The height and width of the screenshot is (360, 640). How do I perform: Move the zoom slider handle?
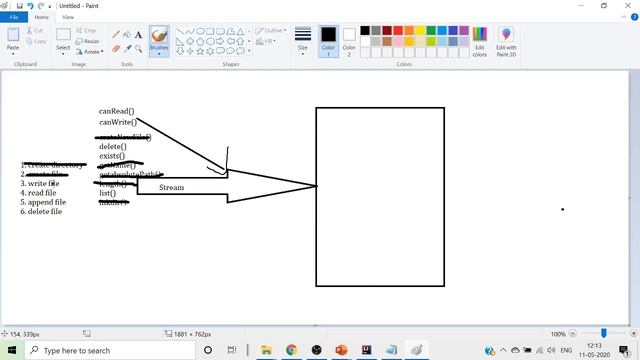[x=604, y=333]
